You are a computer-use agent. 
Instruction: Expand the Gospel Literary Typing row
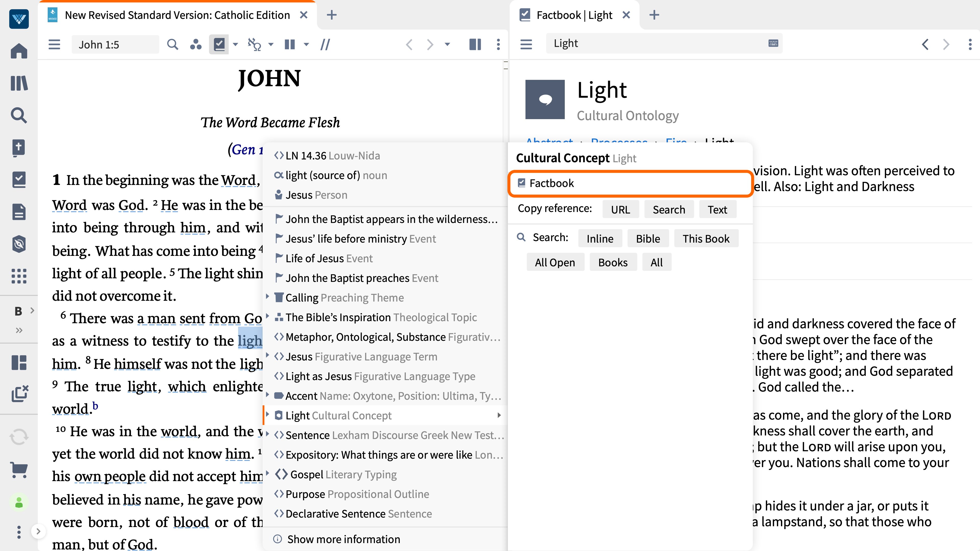click(267, 473)
